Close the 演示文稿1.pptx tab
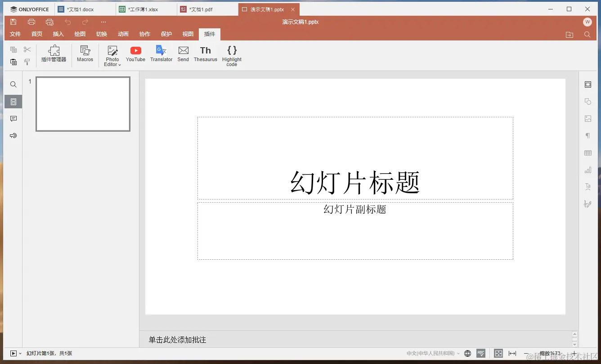Viewport: 601px width, 364px height. pos(293,9)
